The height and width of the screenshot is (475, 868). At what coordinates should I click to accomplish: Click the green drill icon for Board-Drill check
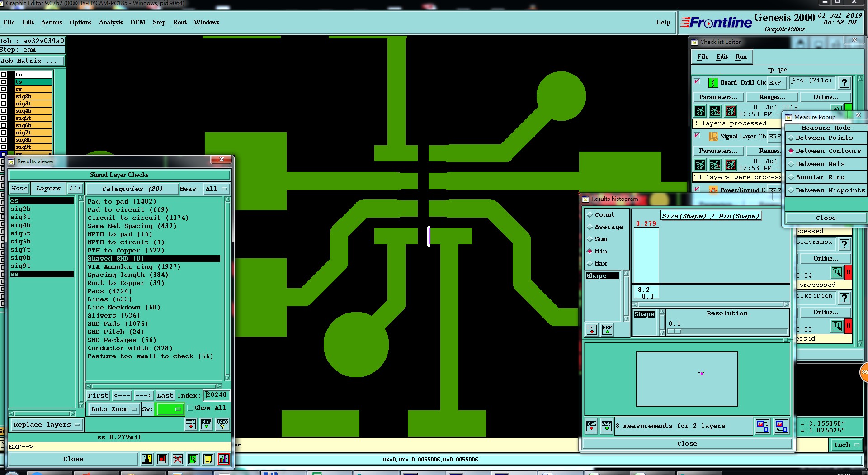(713, 83)
